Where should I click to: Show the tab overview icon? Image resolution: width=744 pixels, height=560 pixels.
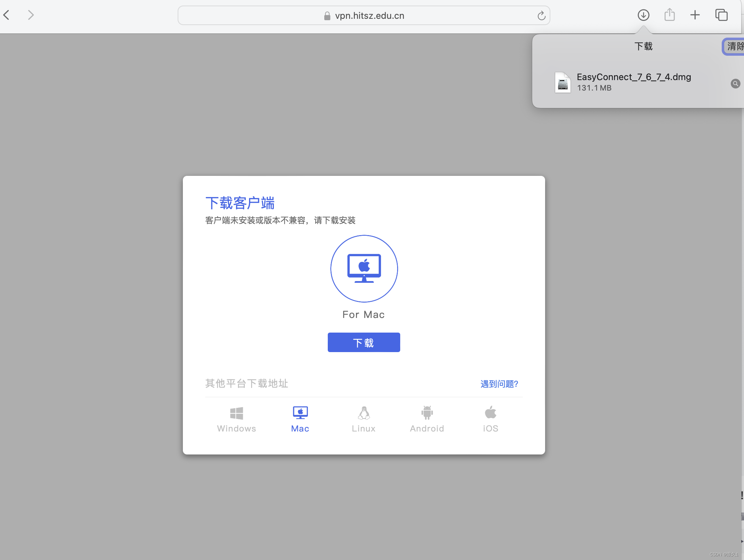pyautogui.click(x=721, y=15)
